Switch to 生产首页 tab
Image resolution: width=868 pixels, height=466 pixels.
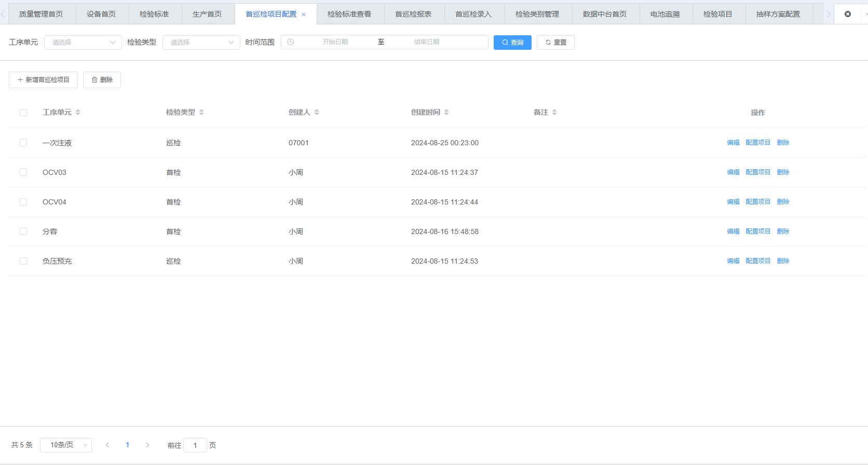207,14
